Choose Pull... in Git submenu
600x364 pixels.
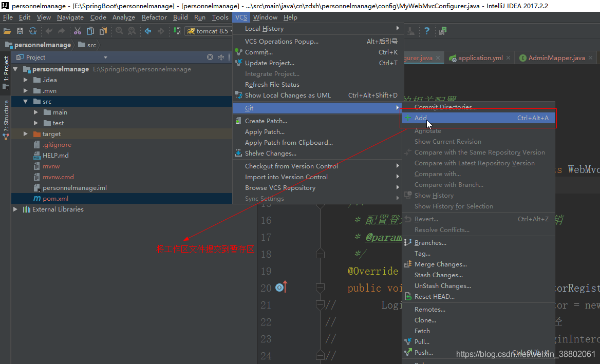click(478, 342)
